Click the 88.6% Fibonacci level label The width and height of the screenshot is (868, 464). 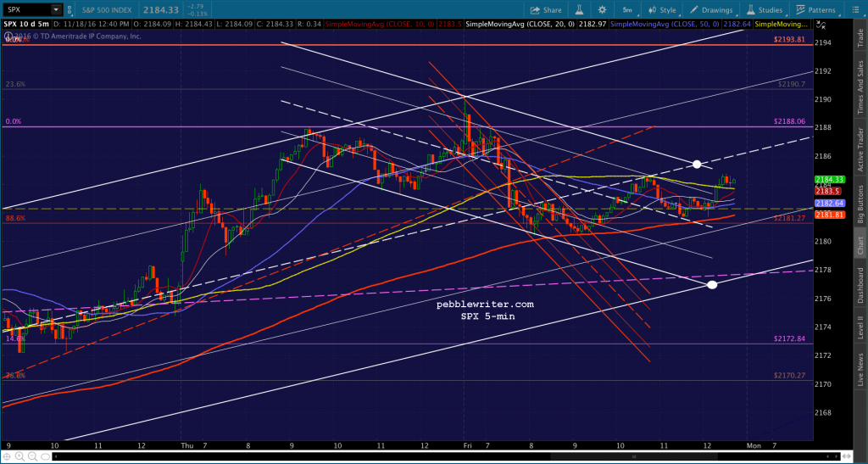pos(15,219)
